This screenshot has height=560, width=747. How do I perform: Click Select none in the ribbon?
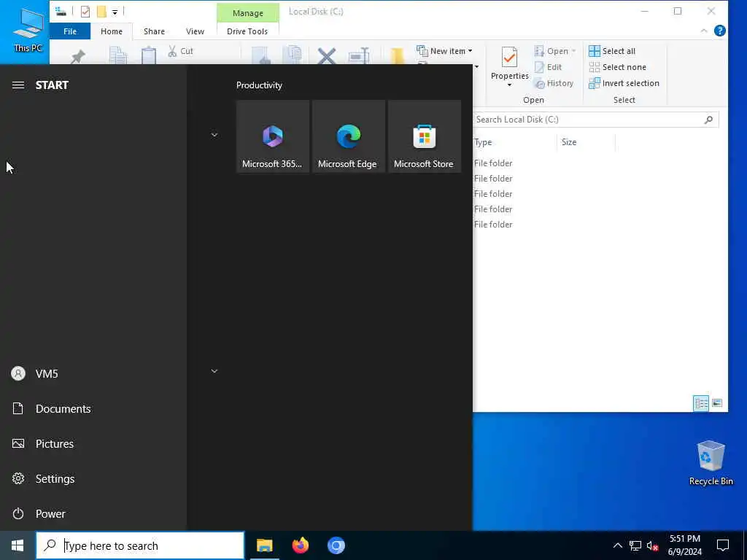[x=617, y=67]
